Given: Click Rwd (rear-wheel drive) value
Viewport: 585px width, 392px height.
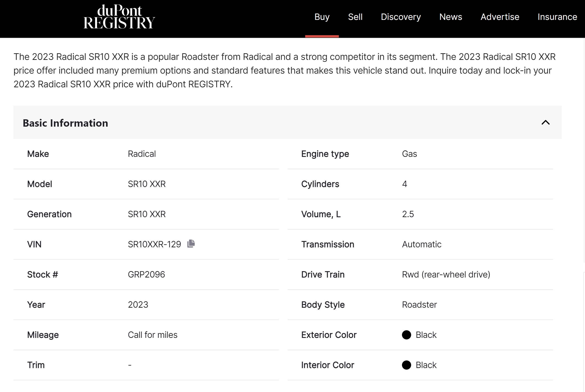Looking at the screenshot, I should coord(446,275).
